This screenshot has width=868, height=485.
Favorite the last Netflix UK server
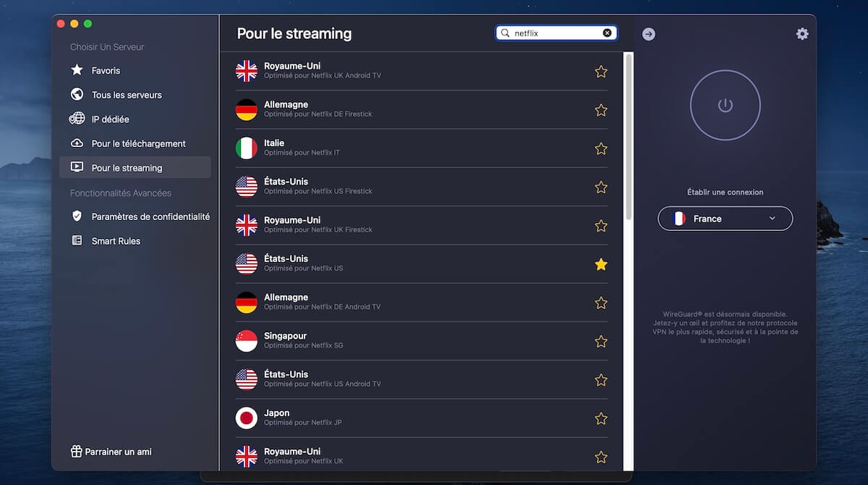pos(600,457)
